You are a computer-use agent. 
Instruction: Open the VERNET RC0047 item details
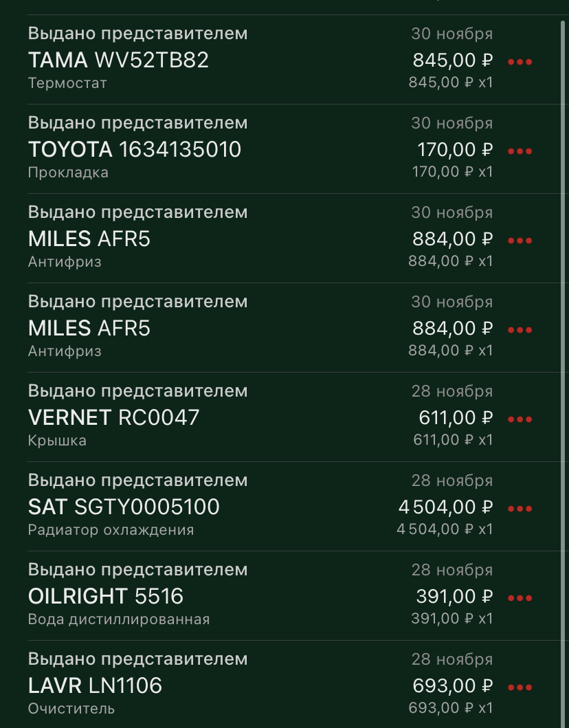[113, 418]
